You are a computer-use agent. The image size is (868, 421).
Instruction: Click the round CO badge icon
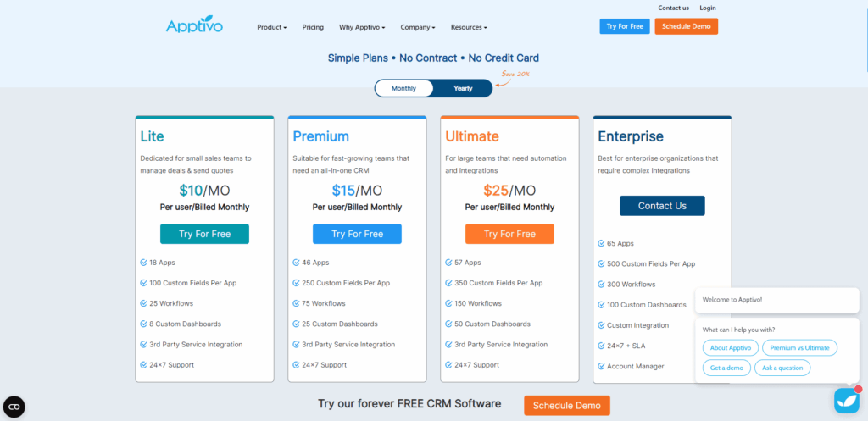pyautogui.click(x=14, y=407)
